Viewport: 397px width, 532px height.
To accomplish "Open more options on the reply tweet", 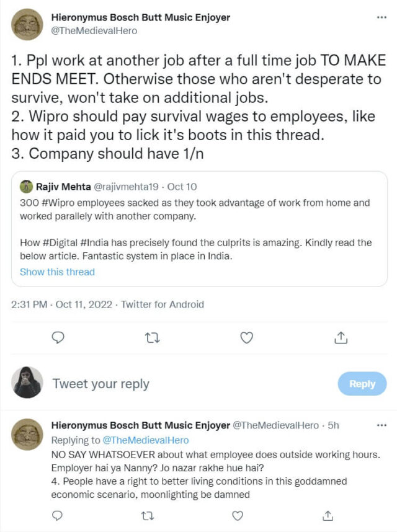I will pos(381,425).
